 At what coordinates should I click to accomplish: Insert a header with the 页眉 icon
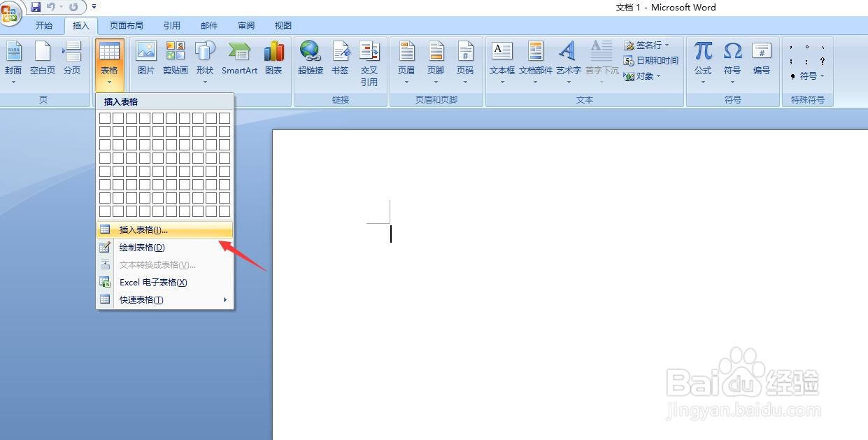pos(406,59)
